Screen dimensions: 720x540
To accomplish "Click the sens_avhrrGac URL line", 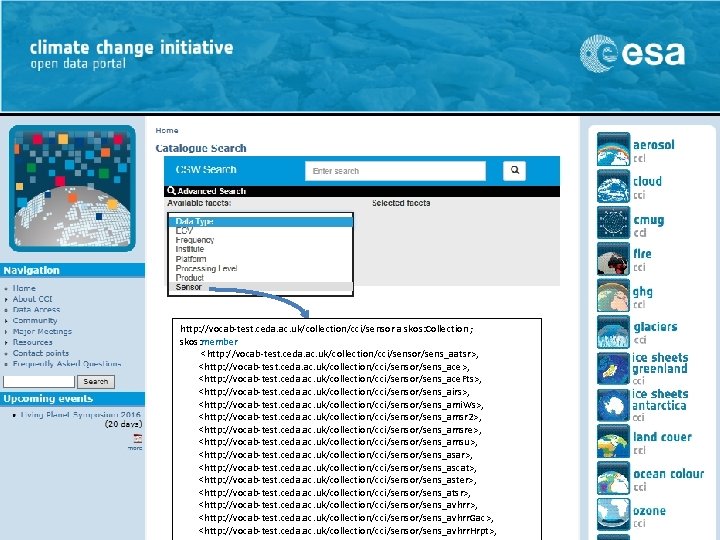I will [x=346, y=518].
